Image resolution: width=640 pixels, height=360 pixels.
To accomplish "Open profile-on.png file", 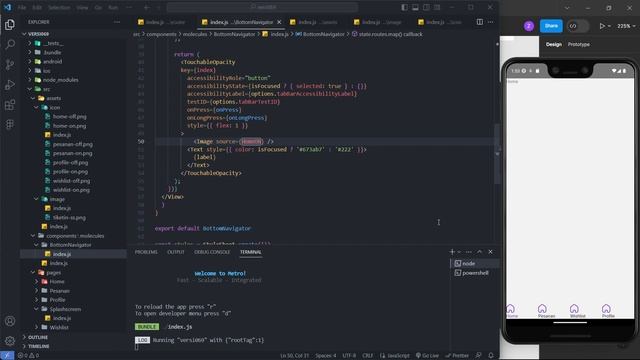I will tap(70, 171).
